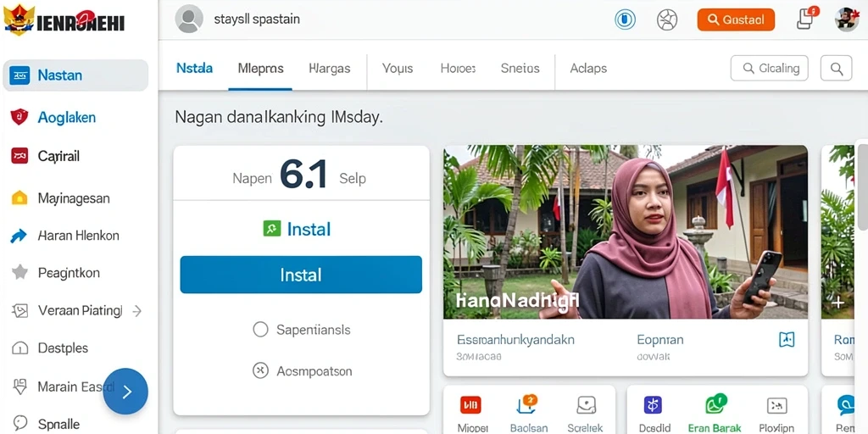
Task: Click the staysll spastain username
Action: click(257, 19)
